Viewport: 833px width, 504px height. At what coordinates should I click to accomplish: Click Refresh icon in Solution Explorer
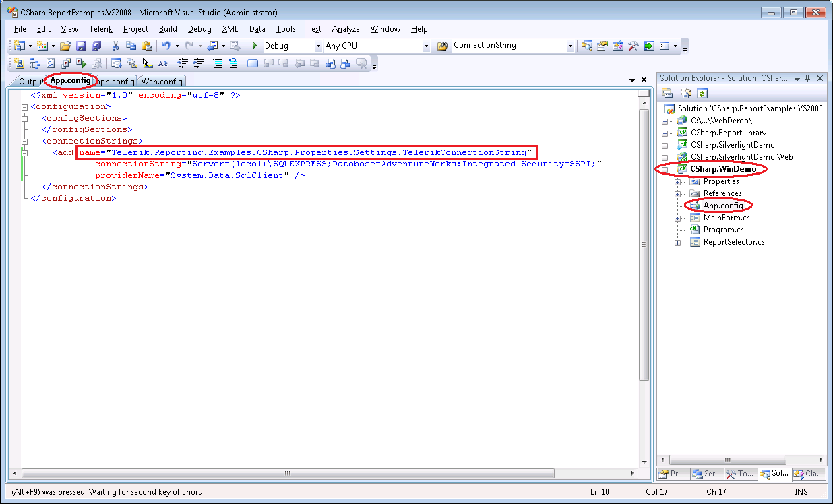pyautogui.click(x=702, y=94)
